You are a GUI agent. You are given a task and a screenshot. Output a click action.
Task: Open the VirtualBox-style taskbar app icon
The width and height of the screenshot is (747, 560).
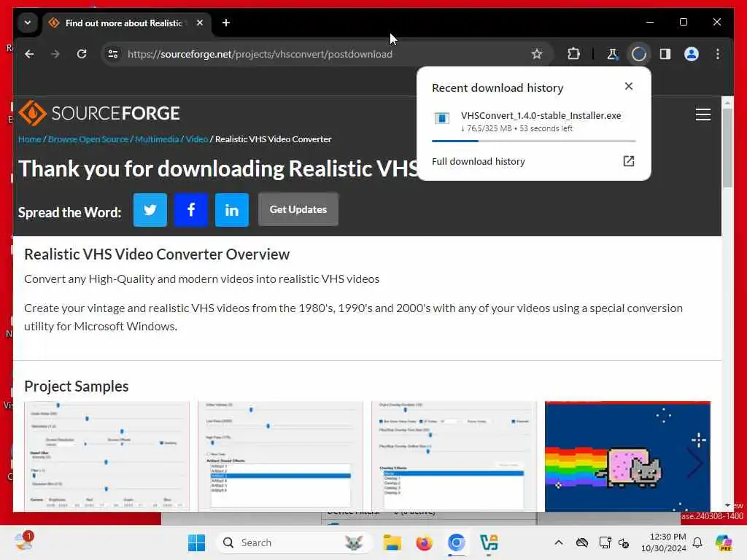tap(489, 542)
